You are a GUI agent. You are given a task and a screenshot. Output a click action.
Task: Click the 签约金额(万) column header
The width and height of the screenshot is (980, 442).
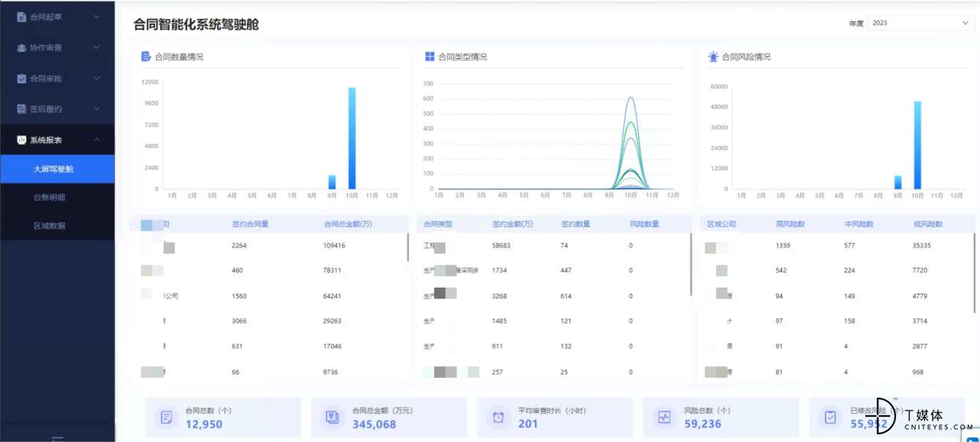(x=513, y=224)
